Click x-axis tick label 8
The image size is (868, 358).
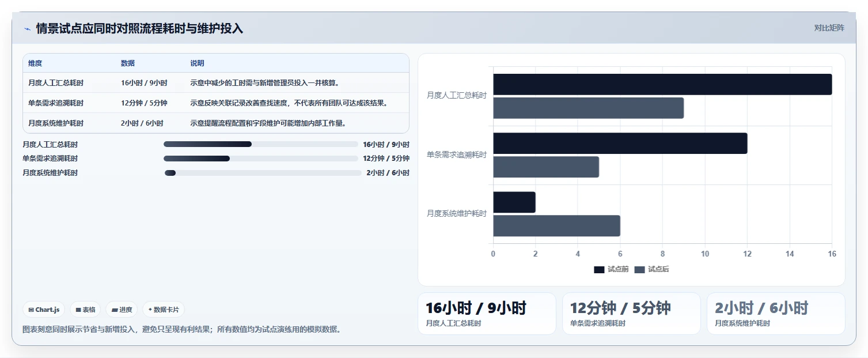(x=662, y=254)
